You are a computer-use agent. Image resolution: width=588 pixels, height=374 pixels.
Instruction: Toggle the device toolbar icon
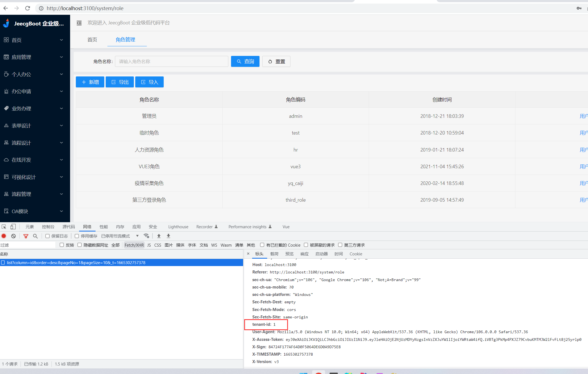(13, 227)
